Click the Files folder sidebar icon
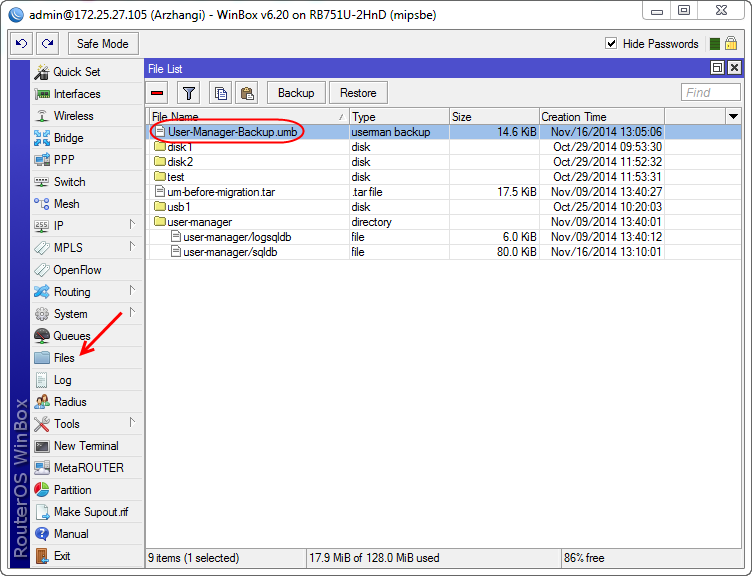The width and height of the screenshot is (752, 576). click(42, 358)
